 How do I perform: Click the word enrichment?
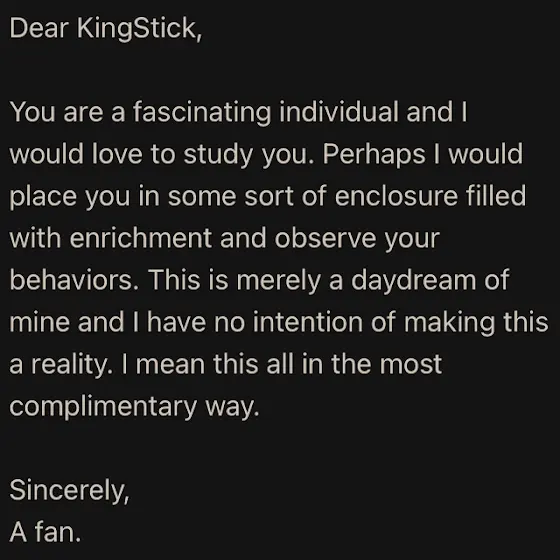click(141, 238)
